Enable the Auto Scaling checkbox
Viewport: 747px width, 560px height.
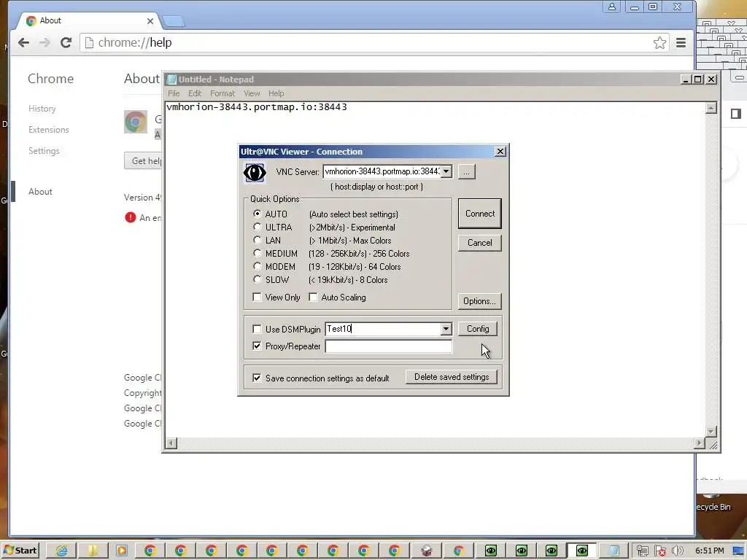click(x=314, y=297)
